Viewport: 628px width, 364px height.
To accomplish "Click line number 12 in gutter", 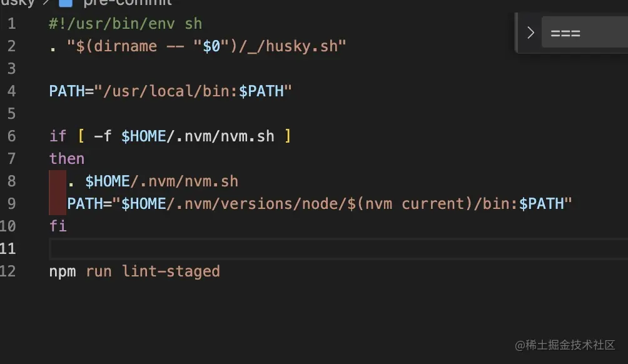I will pos(8,271).
